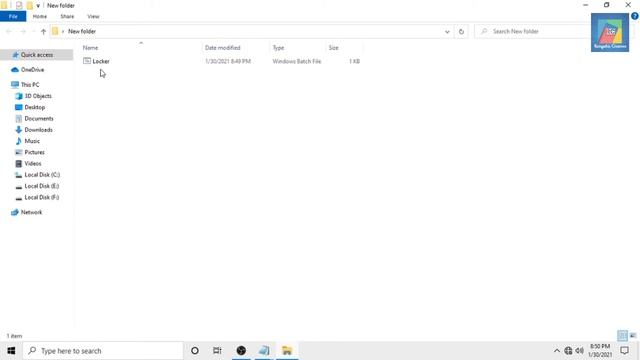
Task: Switch to the Home ribbon tab
Action: click(40, 16)
